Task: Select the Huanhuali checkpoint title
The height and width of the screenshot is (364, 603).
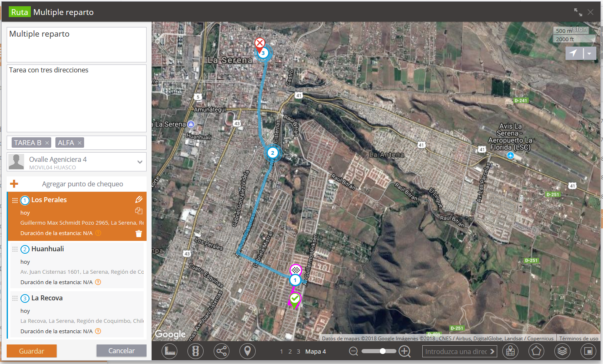Action: (x=47, y=249)
